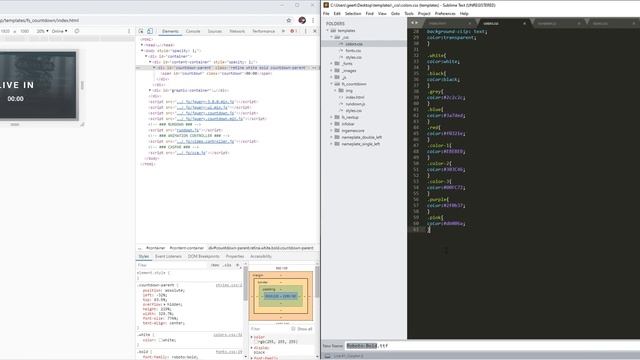This screenshot has height=360, width=640.
Task: Open the Goto menu in Sublime Text
Action: 395,13
